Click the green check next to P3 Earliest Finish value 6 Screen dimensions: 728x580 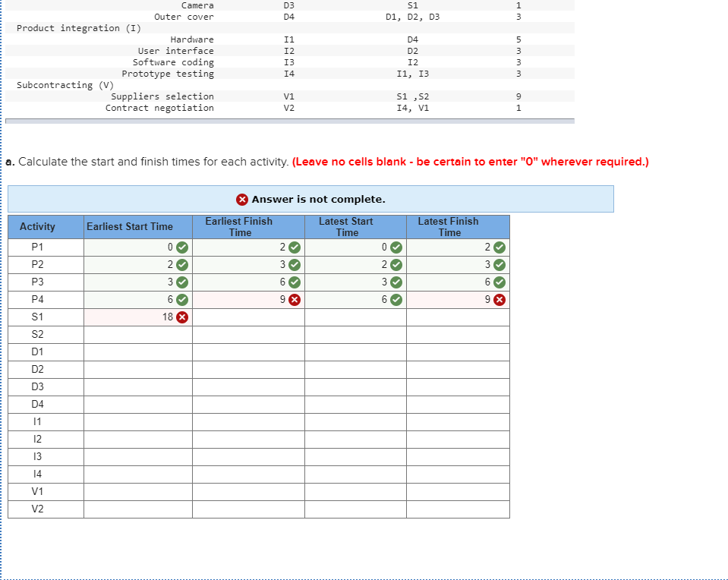click(294, 282)
